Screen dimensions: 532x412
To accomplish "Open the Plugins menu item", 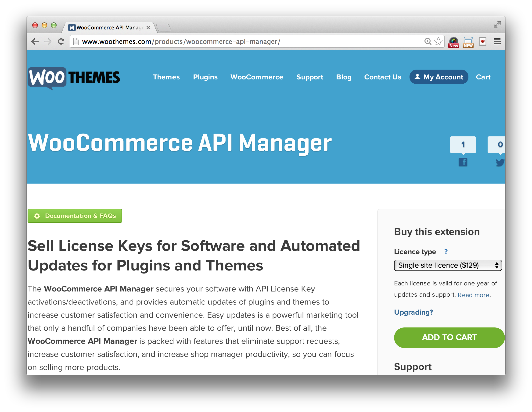I will click(205, 77).
